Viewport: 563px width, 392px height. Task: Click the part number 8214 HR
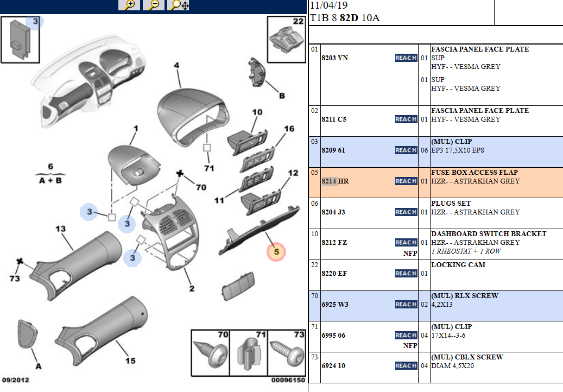pos(335,181)
